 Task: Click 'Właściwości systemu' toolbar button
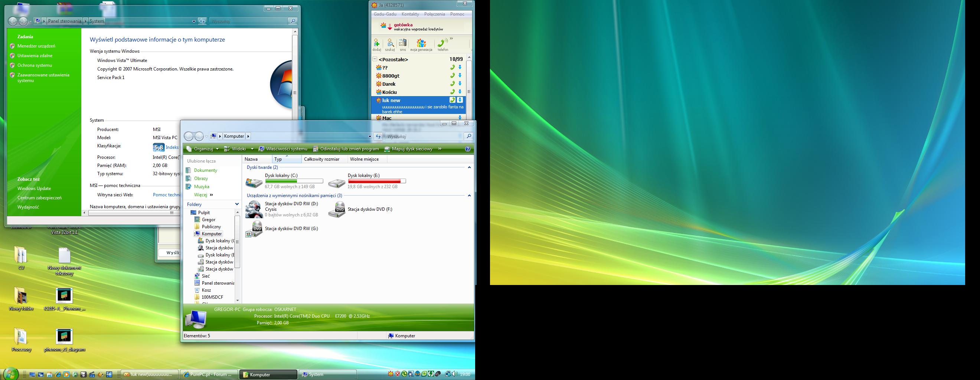pos(282,149)
